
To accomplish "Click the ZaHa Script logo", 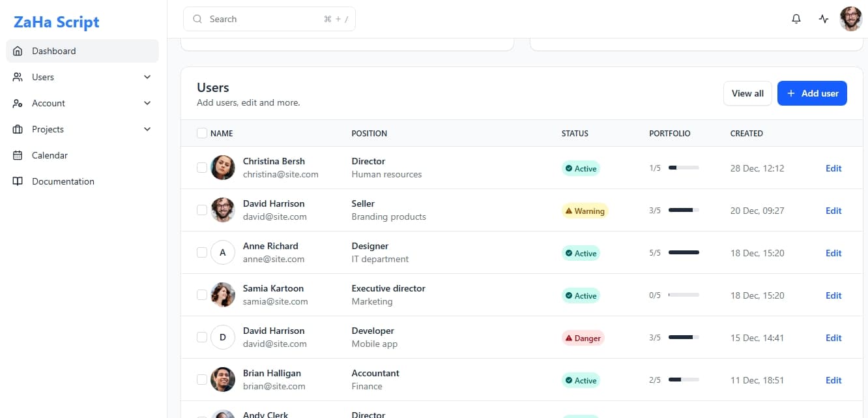I will (57, 22).
